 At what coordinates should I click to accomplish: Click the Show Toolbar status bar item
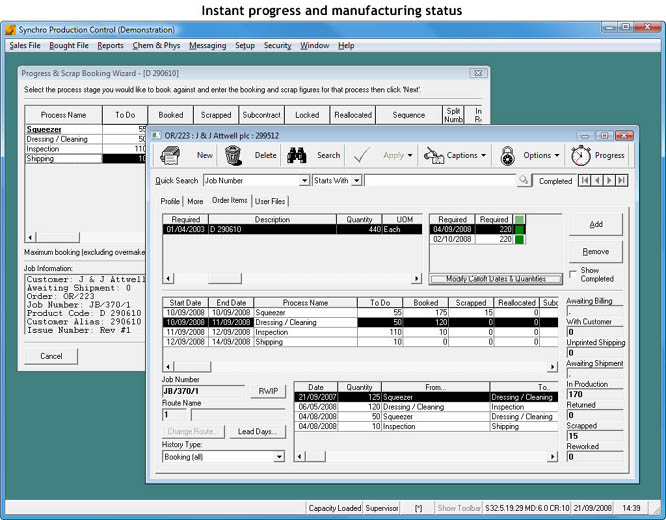[459, 508]
